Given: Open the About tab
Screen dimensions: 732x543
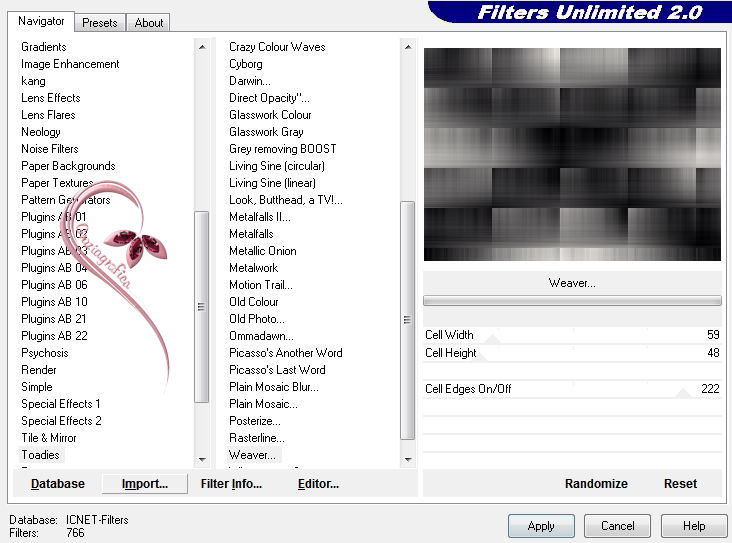Looking at the screenshot, I should pyautogui.click(x=148, y=23).
